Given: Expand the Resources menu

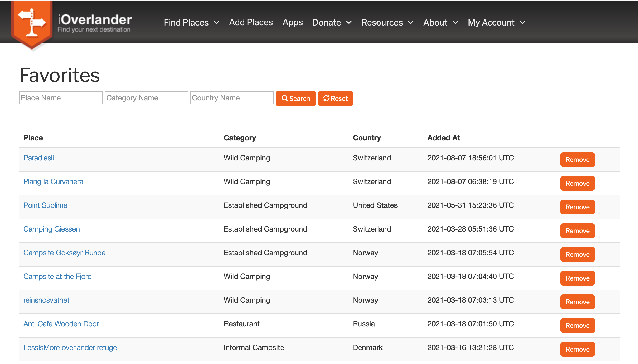Looking at the screenshot, I should pyautogui.click(x=387, y=22).
